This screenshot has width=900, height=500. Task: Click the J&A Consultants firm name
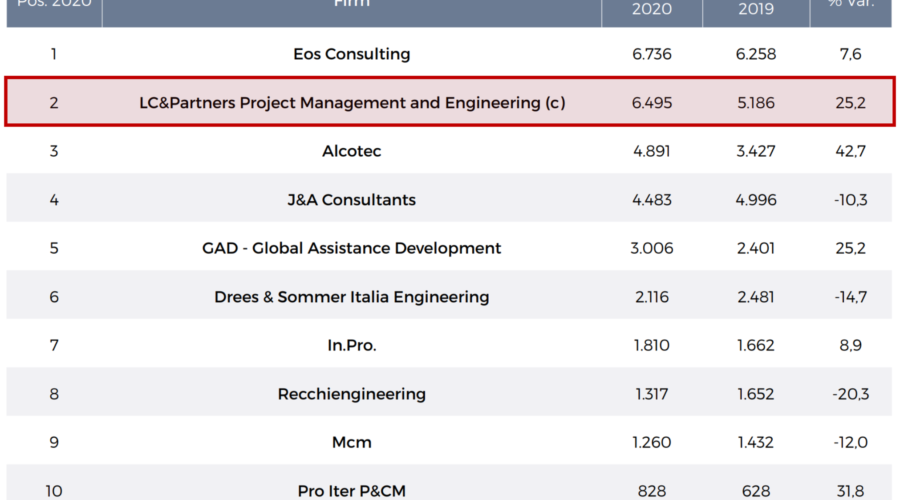click(352, 200)
